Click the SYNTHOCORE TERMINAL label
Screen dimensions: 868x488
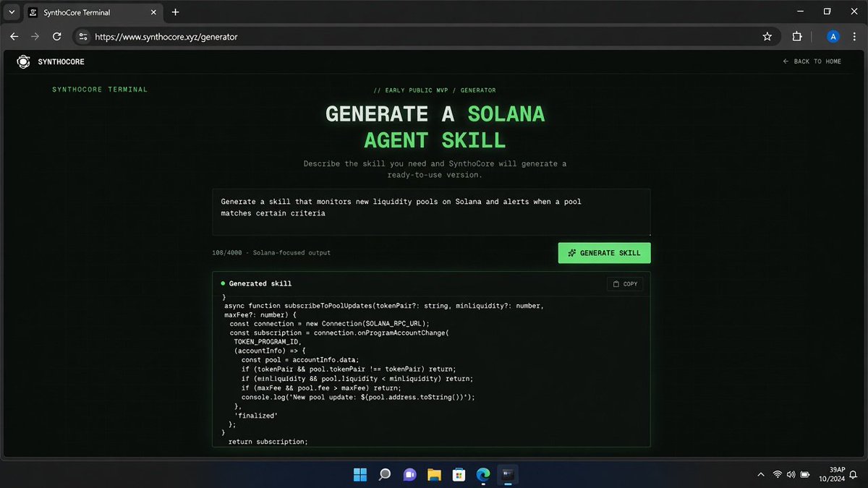pos(100,90)
